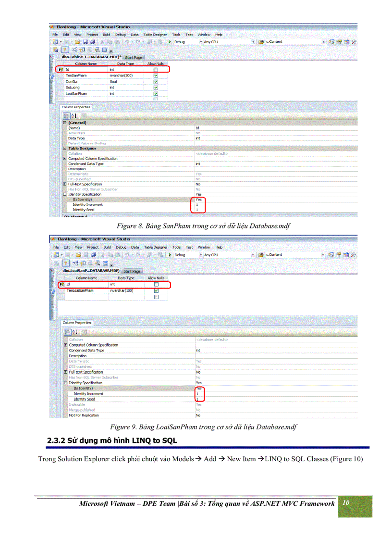Switch to the Start Page tab
The height and width of the screenshot is (540, 392).
134,57
